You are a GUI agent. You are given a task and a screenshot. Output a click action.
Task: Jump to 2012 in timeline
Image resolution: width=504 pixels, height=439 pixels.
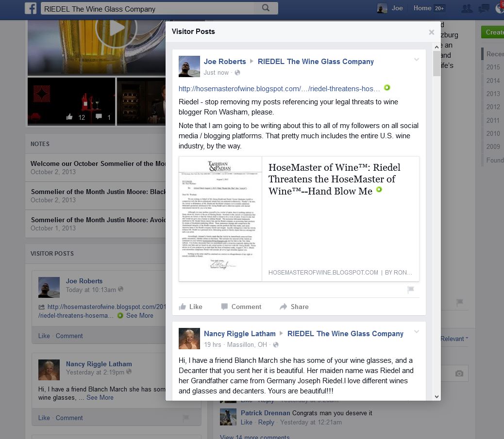coord(493,107)
